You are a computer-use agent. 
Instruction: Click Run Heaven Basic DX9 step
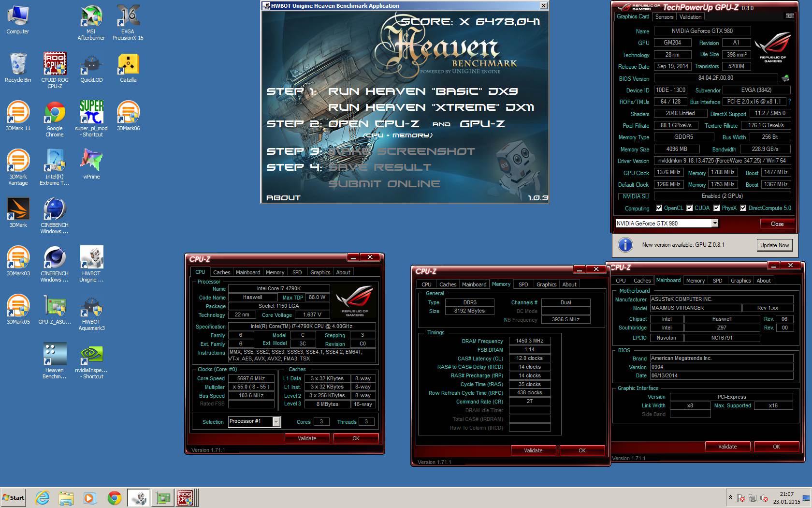pos(423,91)
